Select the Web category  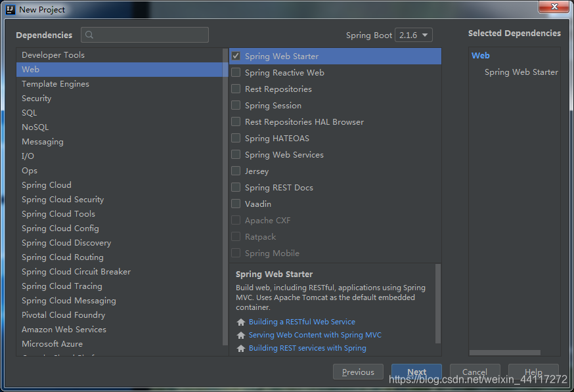pyautogui.click(x=120, y=70)
